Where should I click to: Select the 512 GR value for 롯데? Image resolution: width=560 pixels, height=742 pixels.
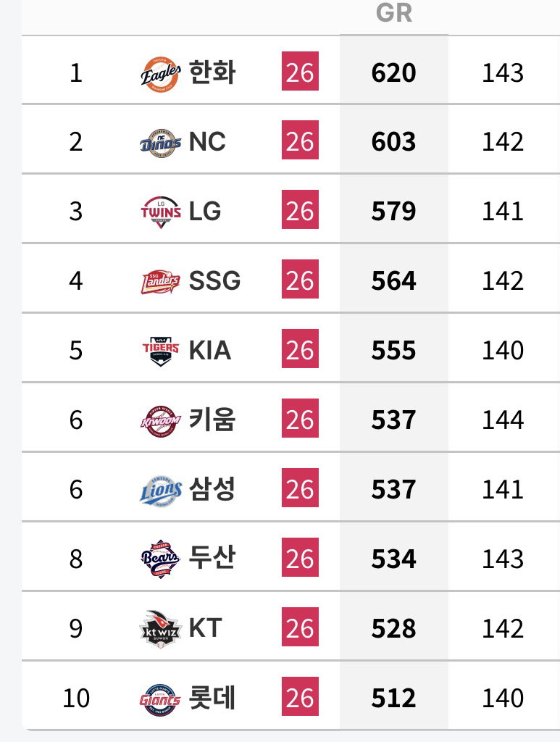pyautogui.click(x=393, y=698)
